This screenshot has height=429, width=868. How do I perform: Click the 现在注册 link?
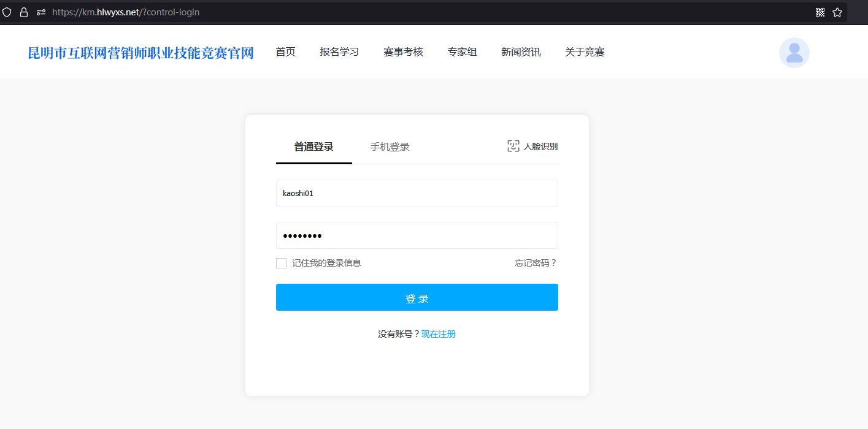[x=439, y=334]
